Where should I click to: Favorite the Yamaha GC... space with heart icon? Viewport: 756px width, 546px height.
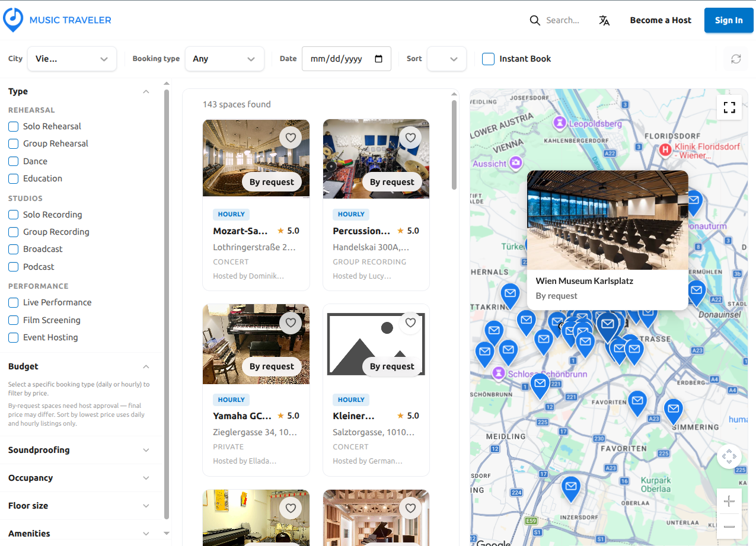(x=290, y=323)
